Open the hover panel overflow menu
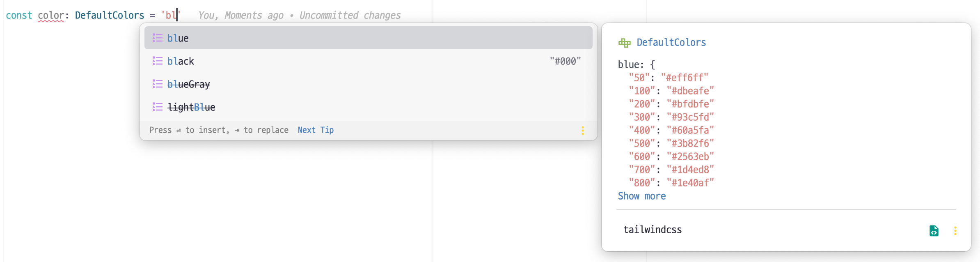Screen dimensions: 980x262 955,231
